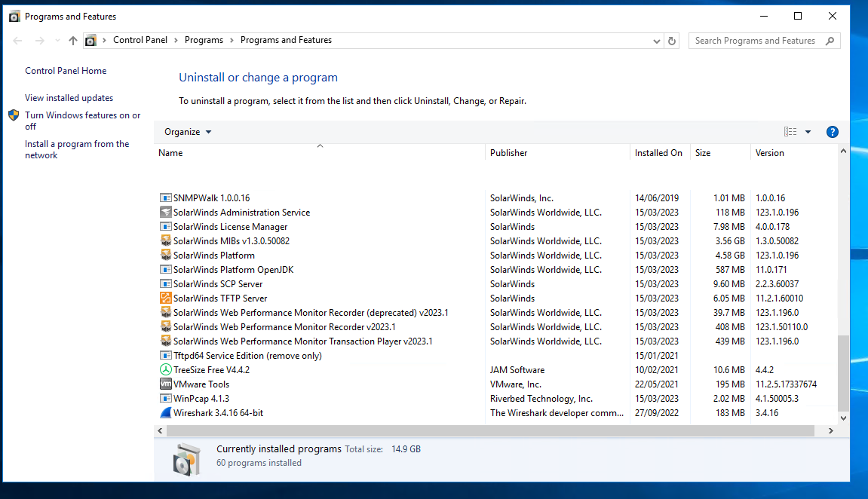Open the Organize dropdown menu
The height and width of the screenshot is (499, 868).
tap(188, 132)
